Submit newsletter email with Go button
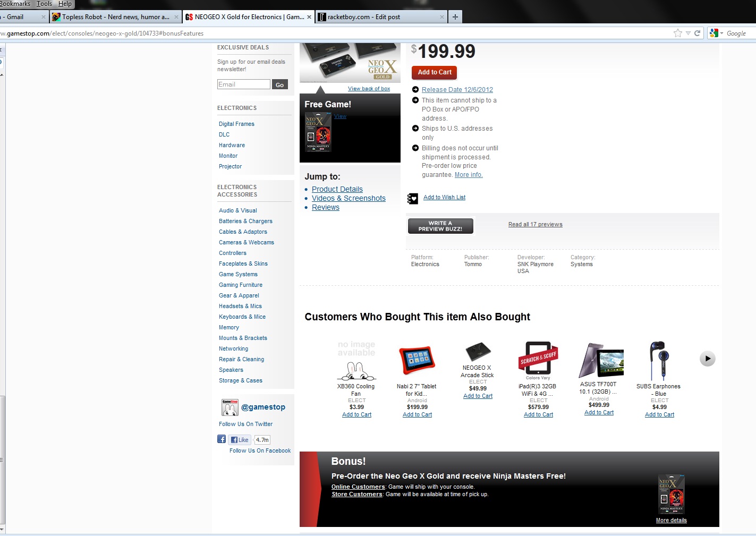Viewport: 756px width, 536px height. coord(280,84)
